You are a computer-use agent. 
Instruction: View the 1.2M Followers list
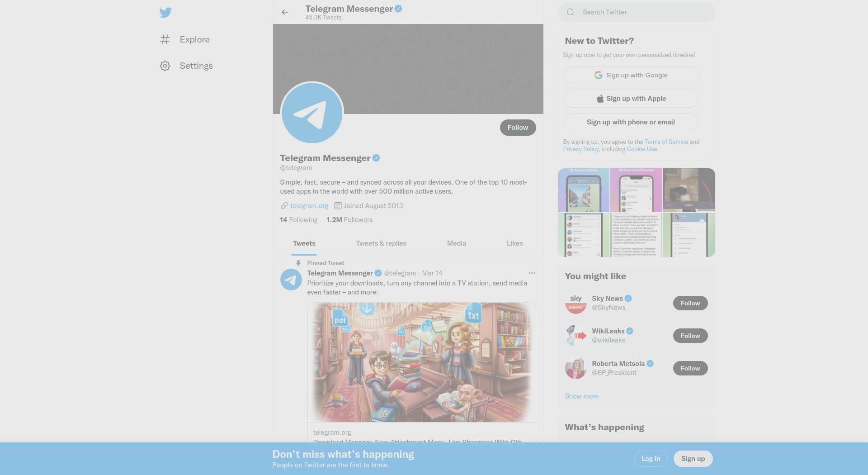coord(349,220)
